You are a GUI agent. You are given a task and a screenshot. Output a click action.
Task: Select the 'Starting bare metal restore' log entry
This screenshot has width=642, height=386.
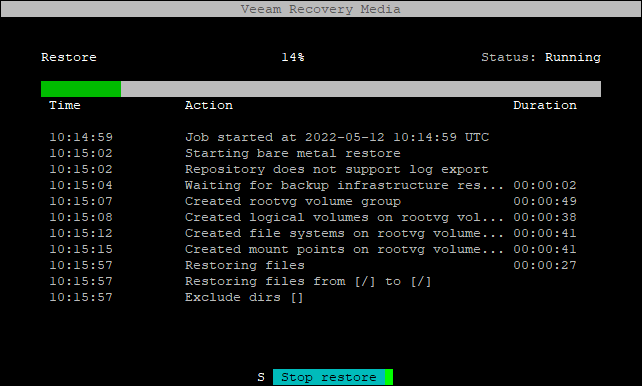click(313, 153)
